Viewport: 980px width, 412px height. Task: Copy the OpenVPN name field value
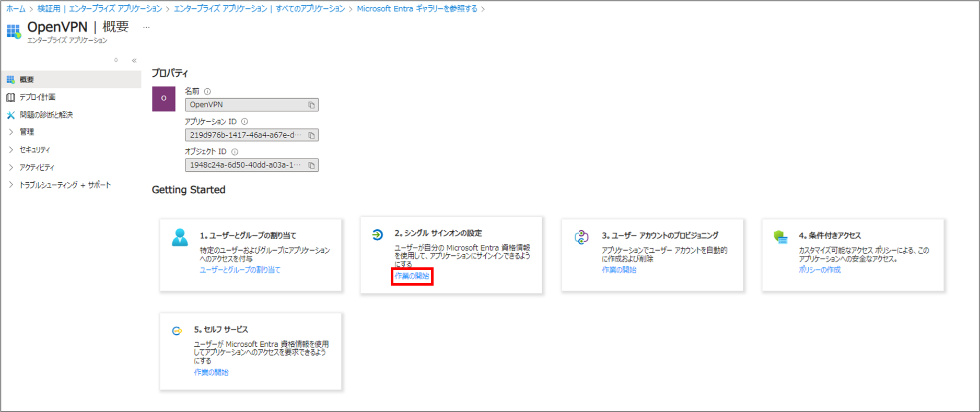pyautogui.click(x=311, y=105)
